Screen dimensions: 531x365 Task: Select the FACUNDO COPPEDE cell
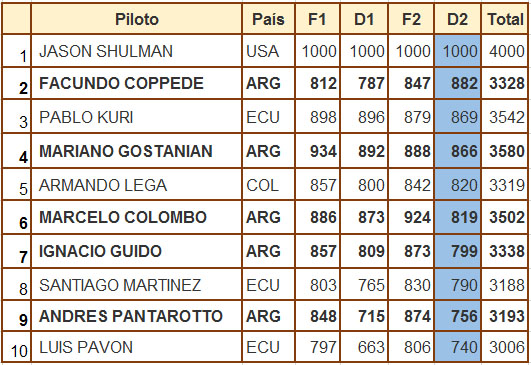point(136,83)
